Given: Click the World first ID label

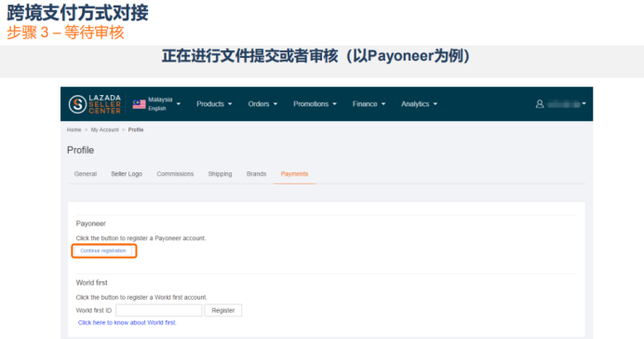Looking at the screenshot, I should point(94,311).
